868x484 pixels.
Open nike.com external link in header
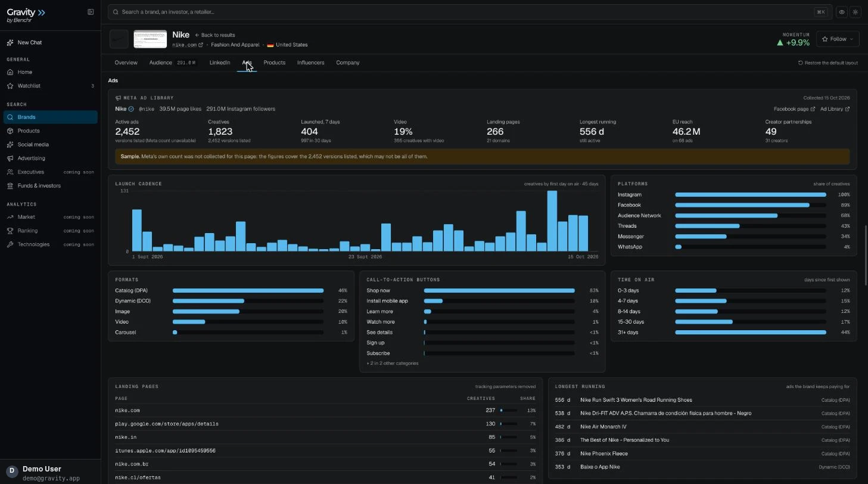pos(188,45)
